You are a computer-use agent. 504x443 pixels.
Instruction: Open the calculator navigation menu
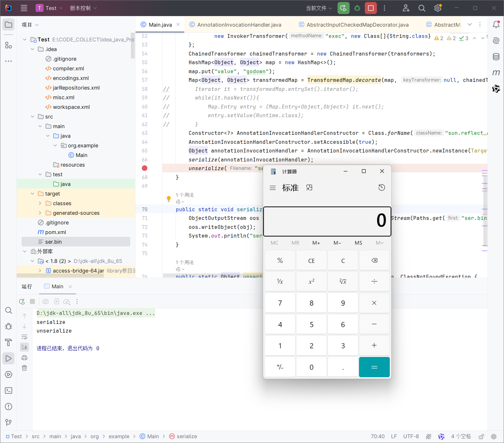pos(273,187)
